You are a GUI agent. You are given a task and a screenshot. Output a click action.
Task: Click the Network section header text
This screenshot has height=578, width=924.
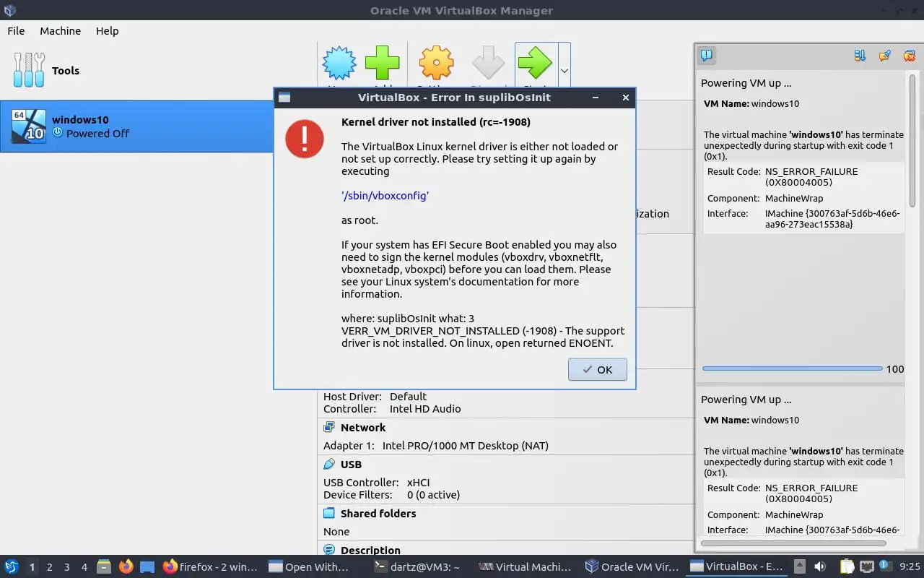point(363,427)
